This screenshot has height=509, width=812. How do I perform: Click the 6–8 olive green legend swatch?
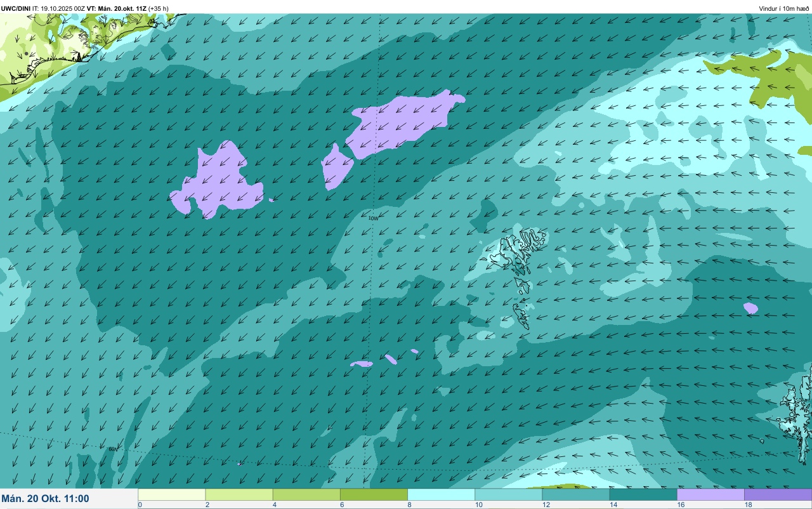[374, 494]
